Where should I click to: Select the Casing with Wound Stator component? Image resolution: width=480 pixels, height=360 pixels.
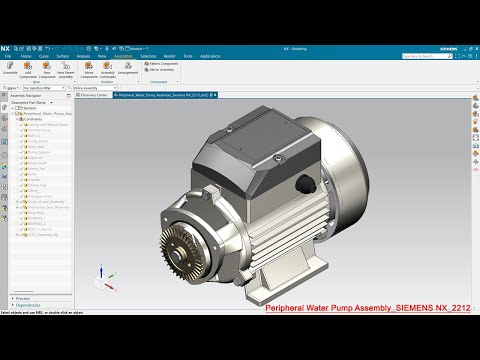click(48, 125)
